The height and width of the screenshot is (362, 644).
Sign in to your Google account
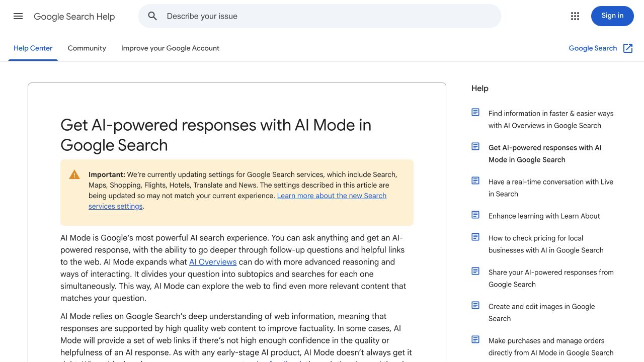612,16
